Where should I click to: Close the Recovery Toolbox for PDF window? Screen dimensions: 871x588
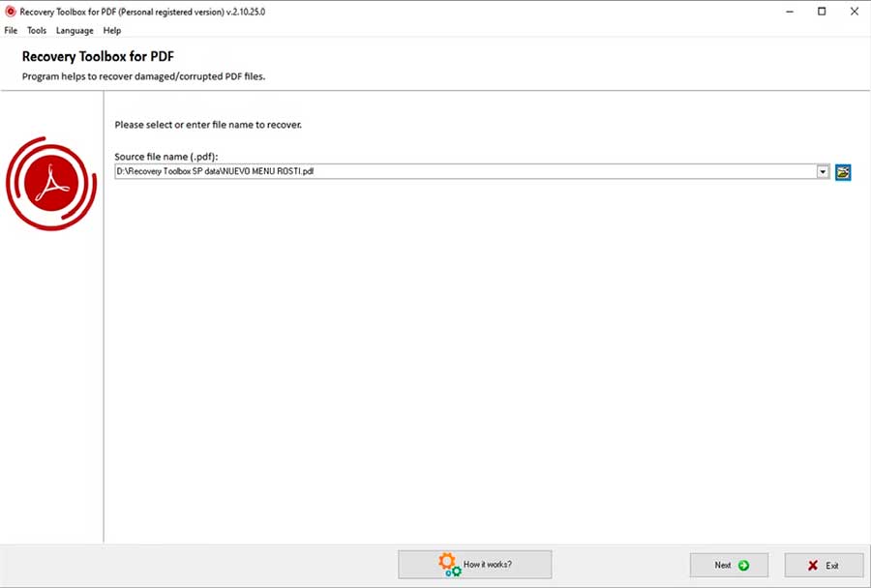pos(855,12)
